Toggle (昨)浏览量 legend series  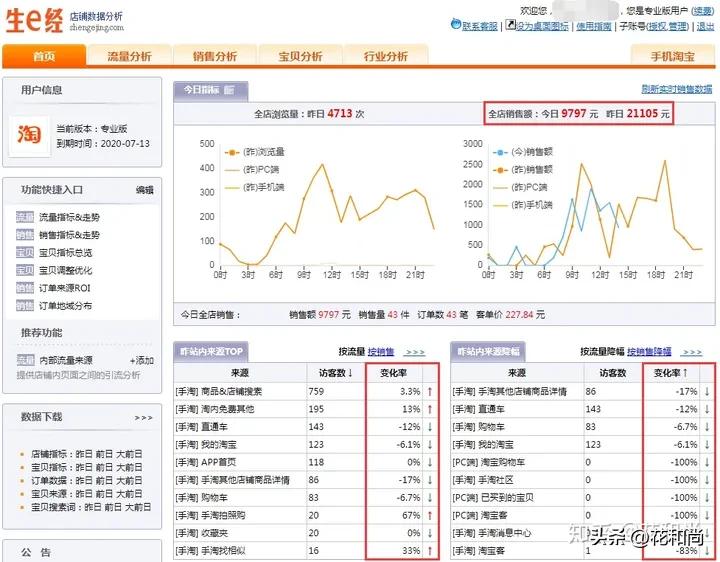pyautogui.click(x=254, y=152)
